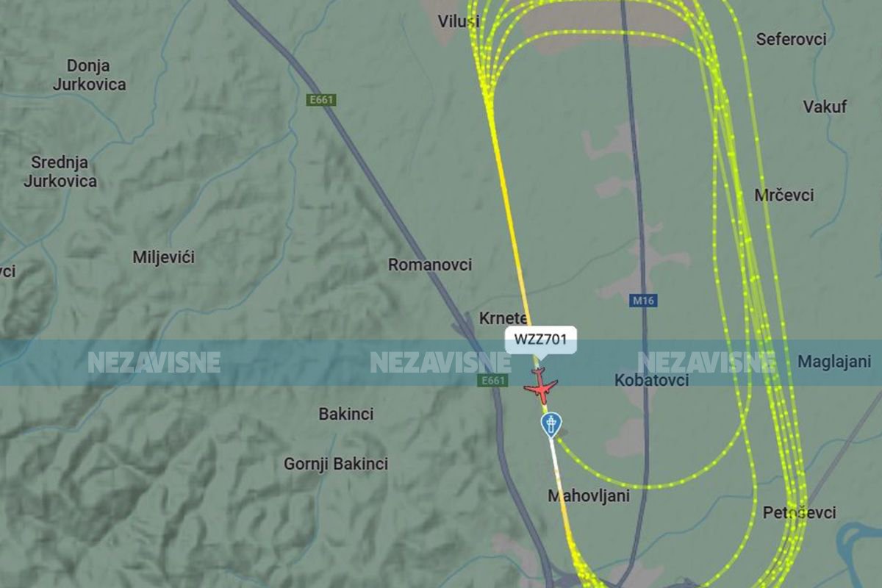Click the Mahovljani town label
The image size is (882, 588).
(x=589, y=496)
